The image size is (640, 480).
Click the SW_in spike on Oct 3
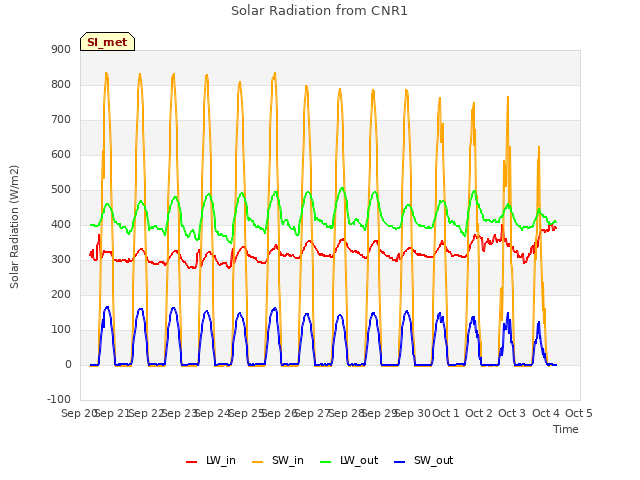508,97
